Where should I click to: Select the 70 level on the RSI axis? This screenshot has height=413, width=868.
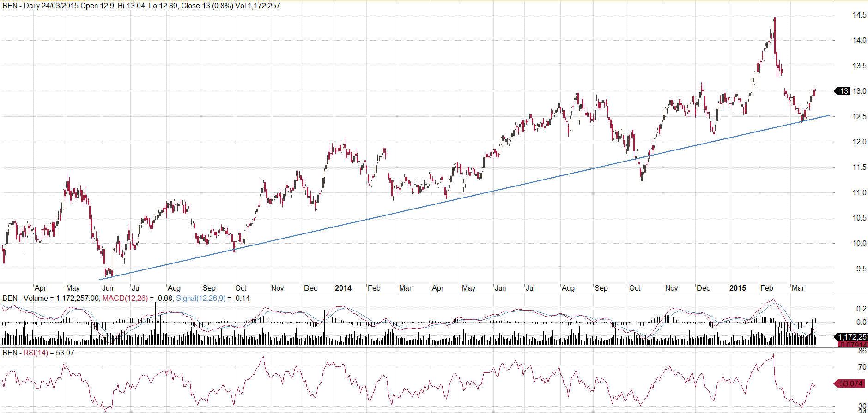pos(862,367)
